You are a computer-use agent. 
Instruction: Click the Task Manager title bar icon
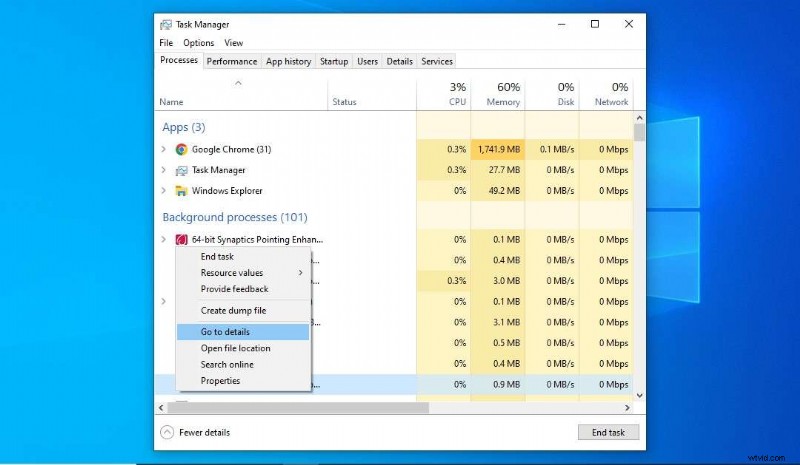pyautogui.click(x=166, y=24)
